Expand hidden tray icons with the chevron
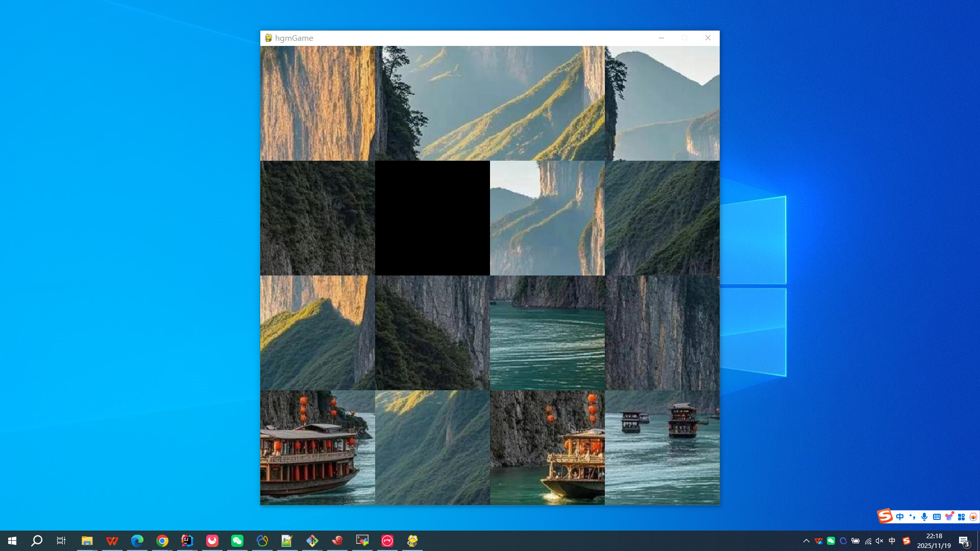This screenshot has height=551, width=980. pyautogui.click(x=806, y=541)
